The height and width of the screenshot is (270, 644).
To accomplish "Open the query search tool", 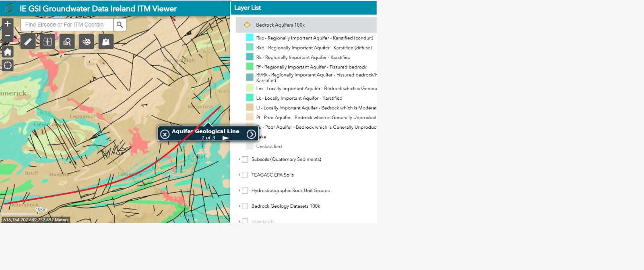I will tap(67, 41).
